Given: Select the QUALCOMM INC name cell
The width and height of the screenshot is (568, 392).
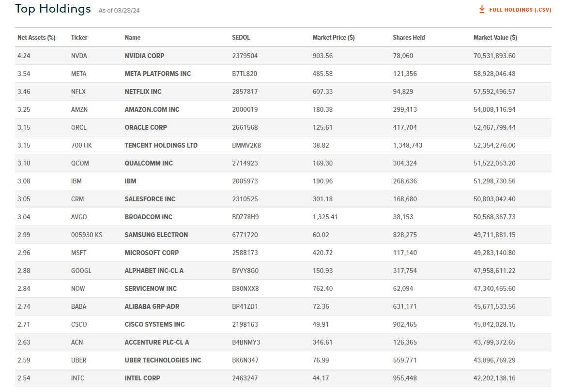Looking at the screenshot, I should click(x=149, y=163).
